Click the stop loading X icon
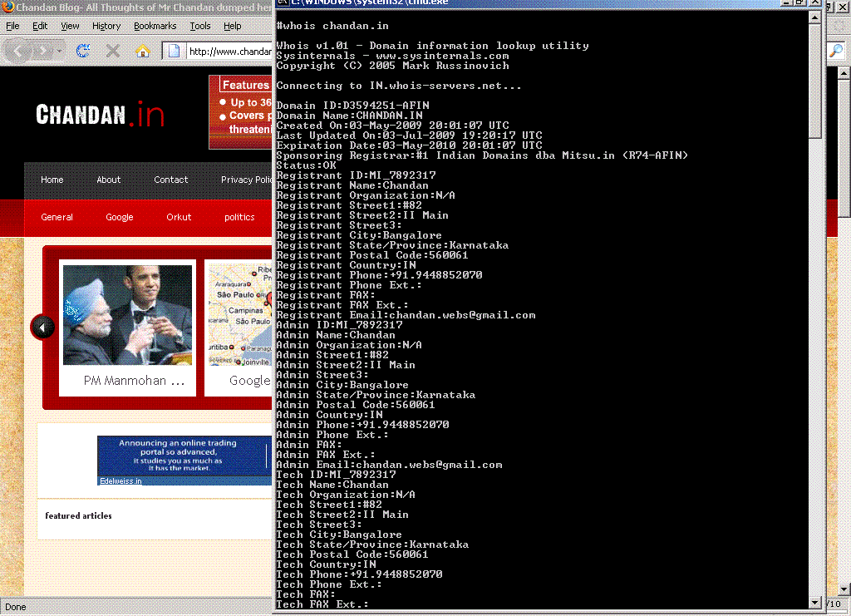Screen dimensions: 851x616 [x=113, y=51]
